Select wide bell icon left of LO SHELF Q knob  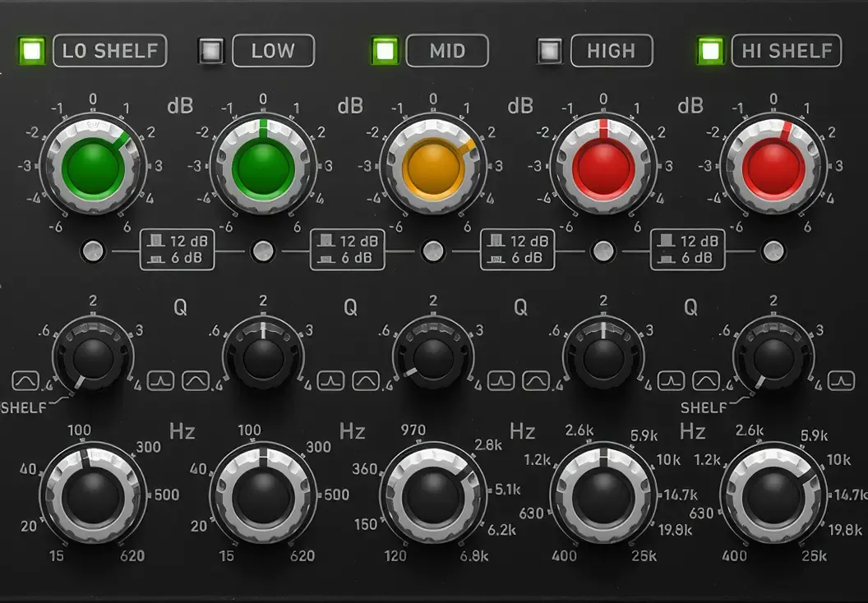[x=25, y=380]
